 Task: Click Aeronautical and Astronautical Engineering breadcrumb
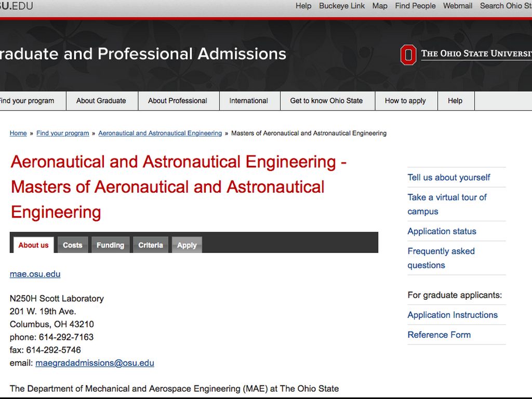point(160,134)
